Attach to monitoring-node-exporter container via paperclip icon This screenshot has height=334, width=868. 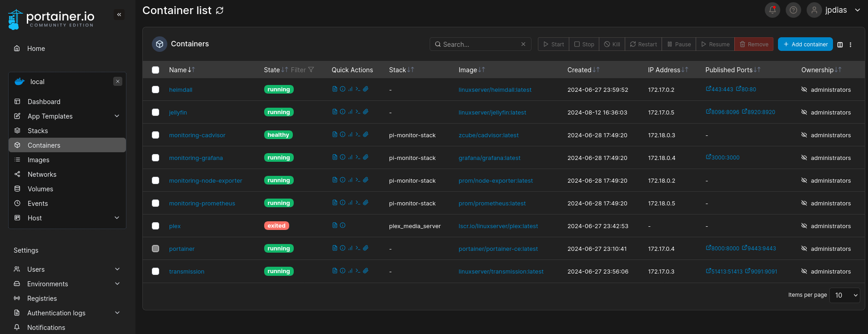tap(366, 180)
